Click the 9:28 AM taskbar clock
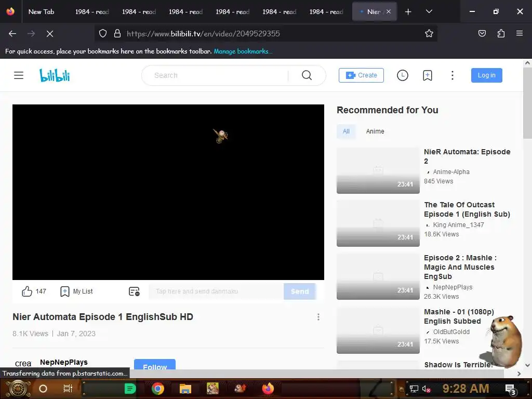 465,389
